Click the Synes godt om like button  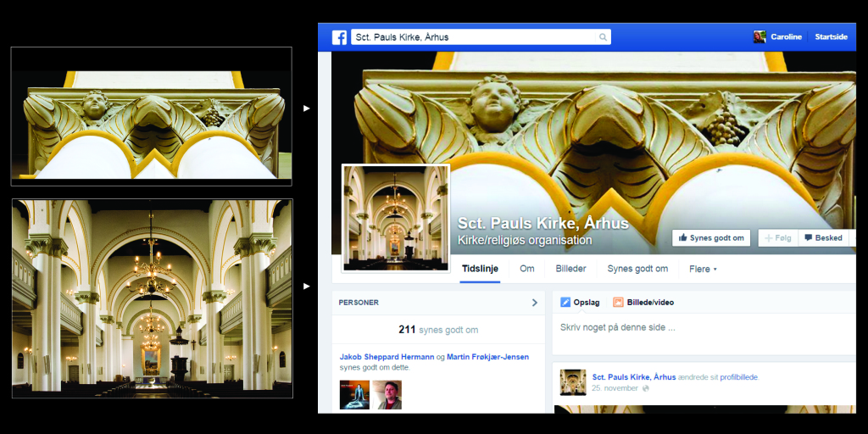tap(711, 237)
